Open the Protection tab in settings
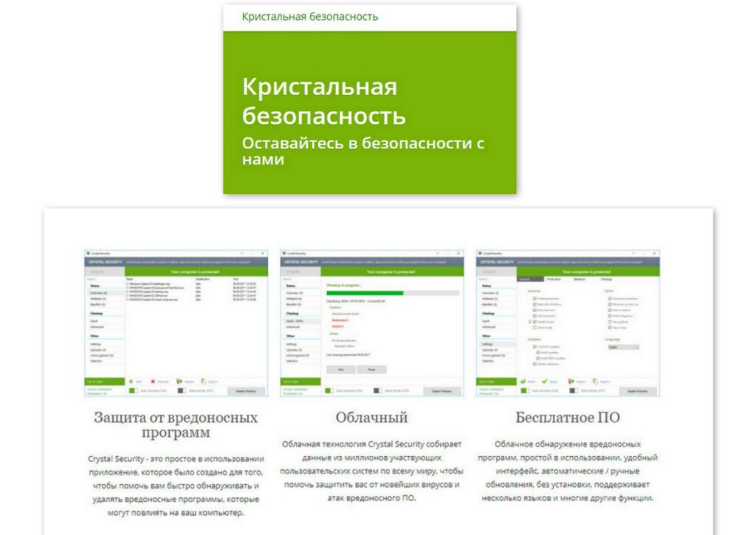Viewport: 756px width, 535px height. [x=554, y=280]
